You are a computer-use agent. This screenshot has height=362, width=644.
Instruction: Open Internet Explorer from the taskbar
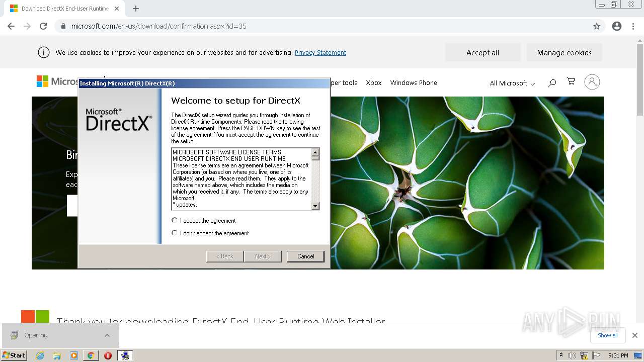click(40, 355)
